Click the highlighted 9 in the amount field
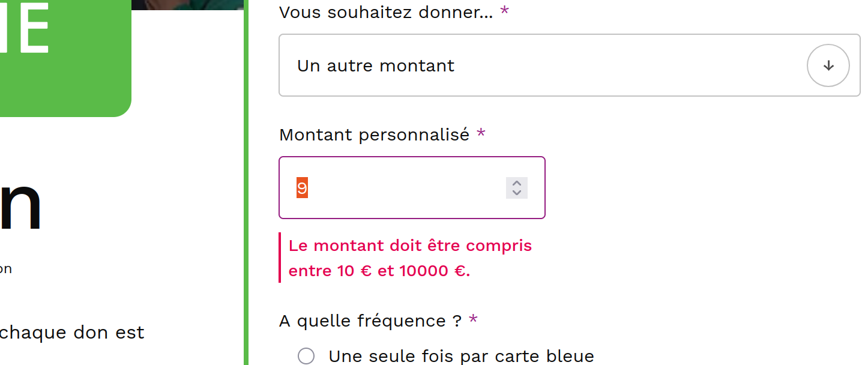The image size is (868, 365). click(302, 188)
